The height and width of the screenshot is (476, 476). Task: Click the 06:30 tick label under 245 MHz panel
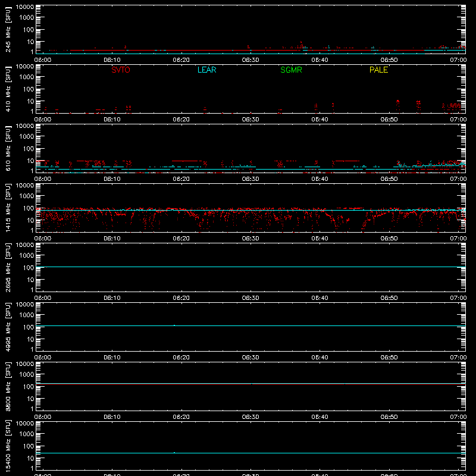(x=250, y=60)
